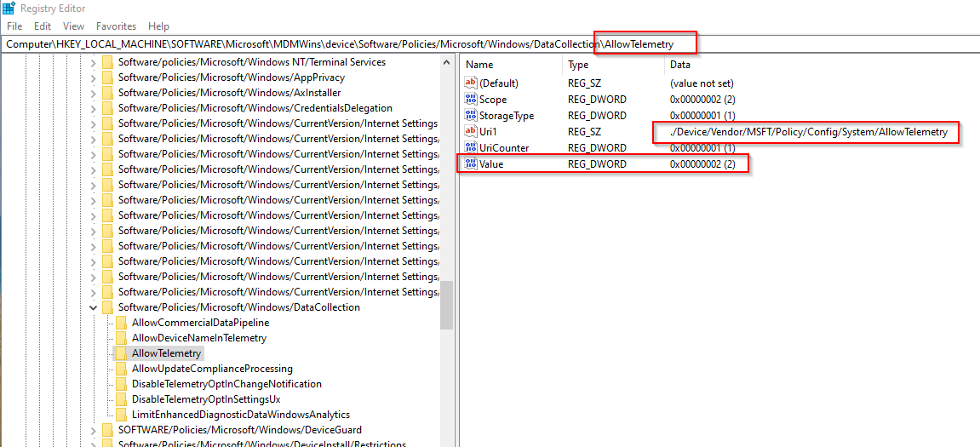This screenshot has height=447, width=980.
Task: Click the AxInstaller key folder icon
Action: click(107, 93)
